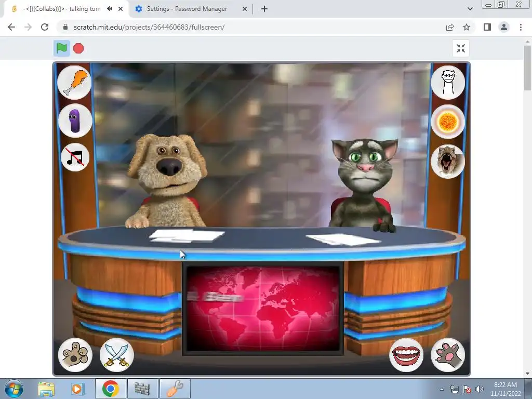Screen dimensions: 532x399
Task: Select the Collabs talking tom tab
Action: tap(61, 9)
